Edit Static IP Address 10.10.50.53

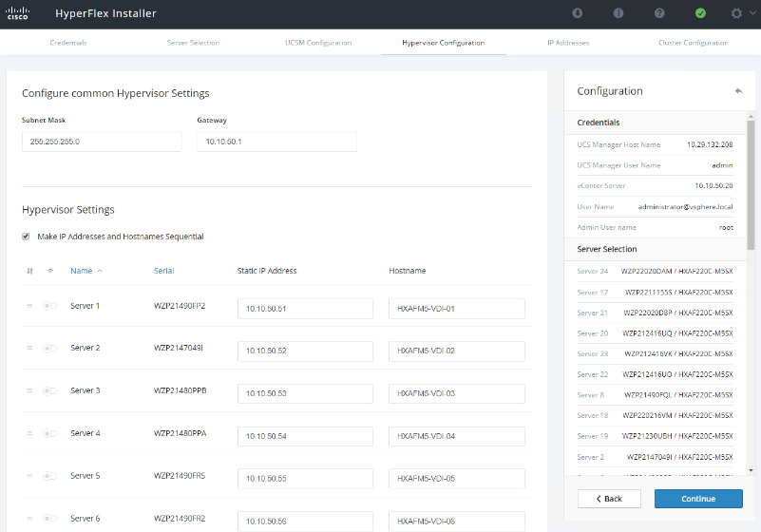(x=305, y=393)
